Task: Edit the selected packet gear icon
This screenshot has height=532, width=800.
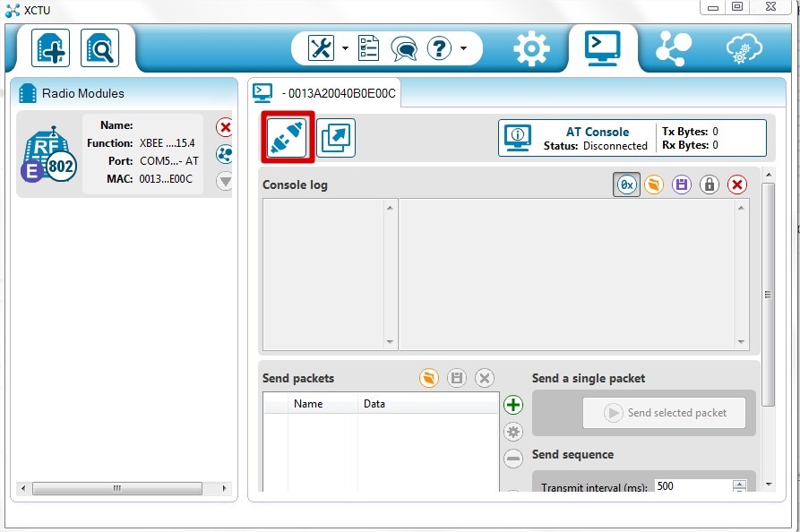Action: pyautogui.click(x=513, y=432)
